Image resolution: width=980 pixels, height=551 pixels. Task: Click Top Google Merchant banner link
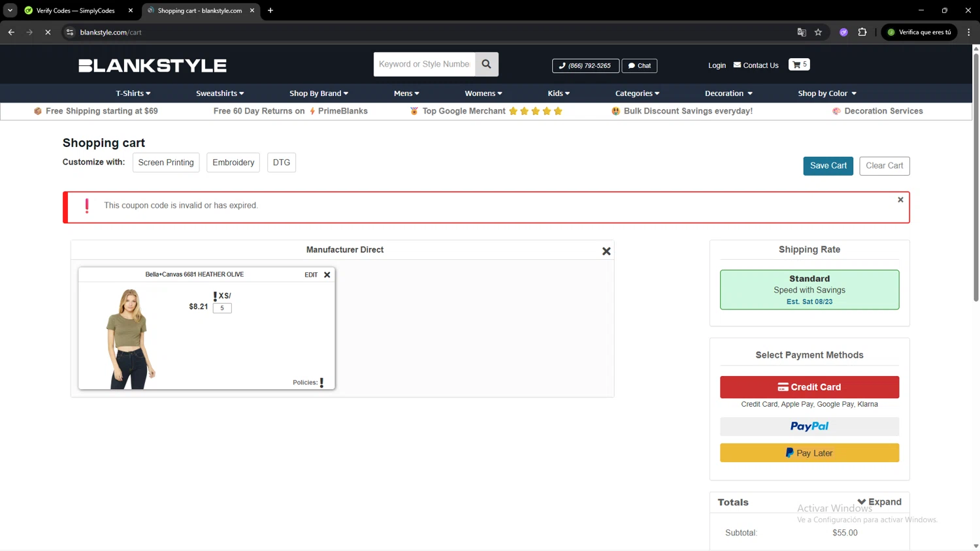[486, 111]
